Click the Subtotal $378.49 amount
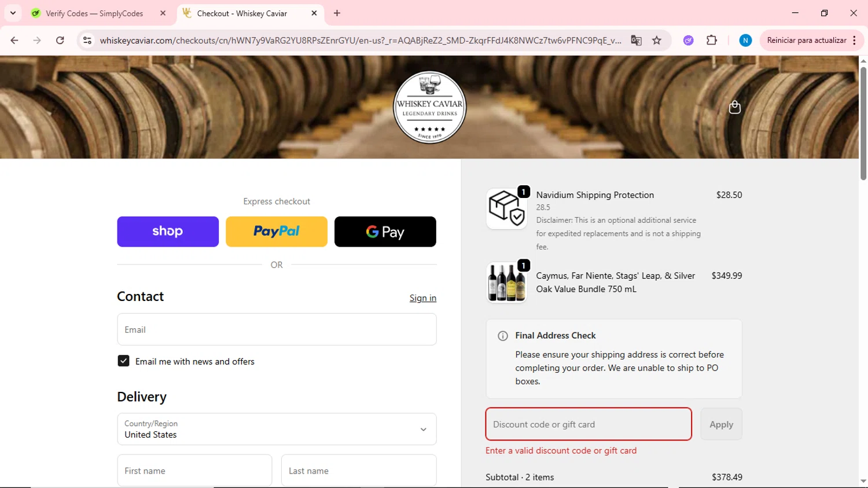 click(727, 477)
